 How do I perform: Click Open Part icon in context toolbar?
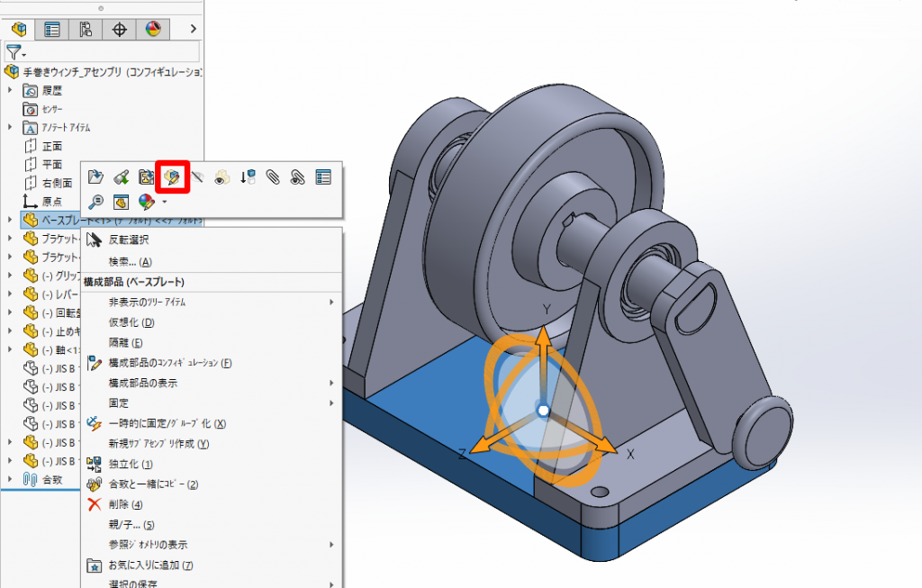[x=95, y=177]
